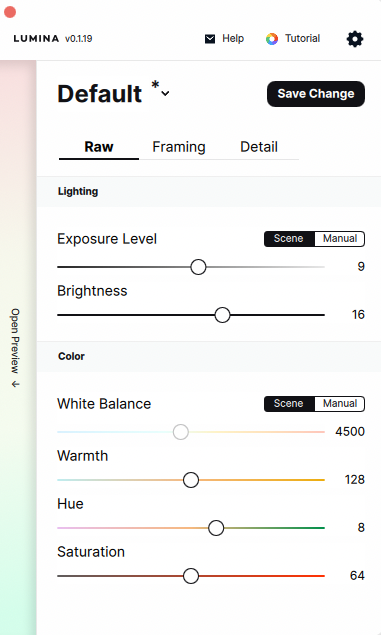Set Exposure Level mode to Manual
Image resolution: width=381 pixels, height=635 pixels.
340,239
